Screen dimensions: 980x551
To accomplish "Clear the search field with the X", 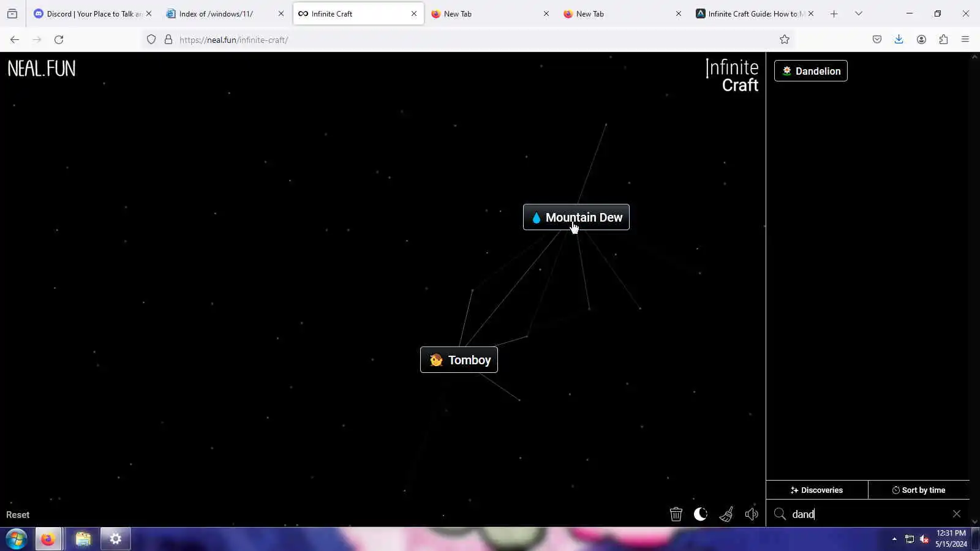I will coord(957,514).
